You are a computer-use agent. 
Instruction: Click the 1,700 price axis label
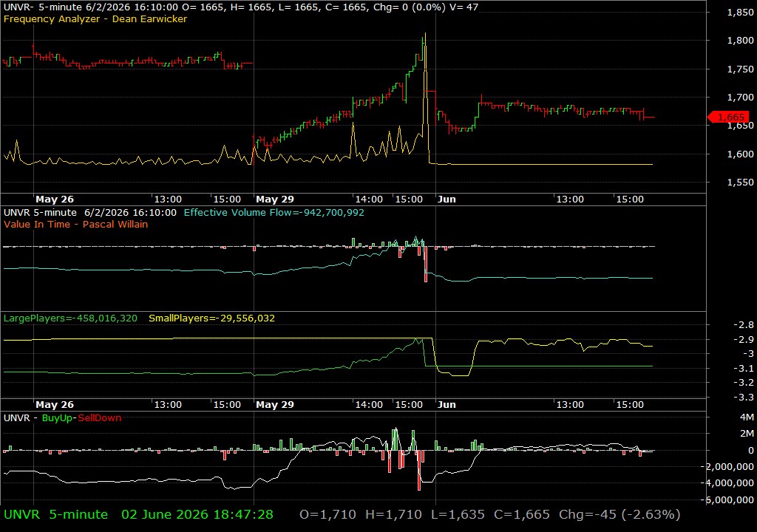[740, 97]
